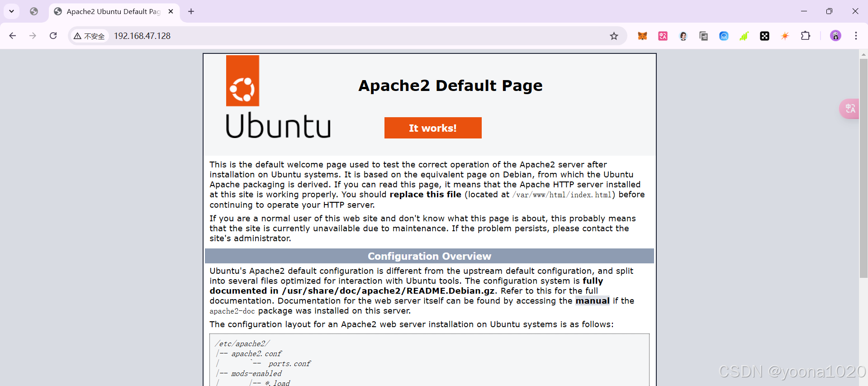The height and width of the screenshot is (386, 868).
Task: Open the black dice-pattern extension icon
Action: [764, 36]
